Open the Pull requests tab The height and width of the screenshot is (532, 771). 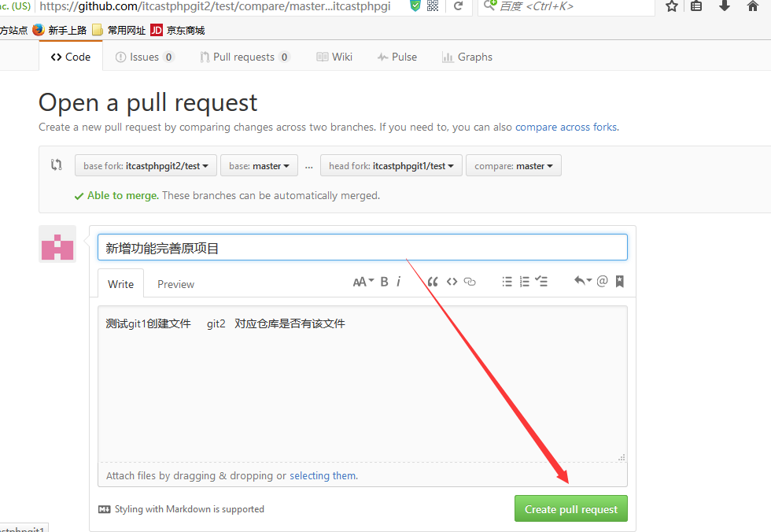pyautogui.click(x=245, y=57)
